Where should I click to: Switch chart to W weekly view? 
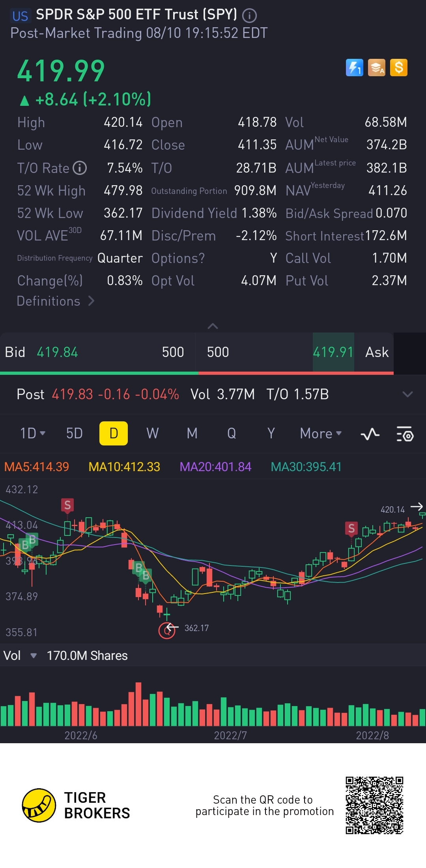pyautogui.click(x=153, y=434)
